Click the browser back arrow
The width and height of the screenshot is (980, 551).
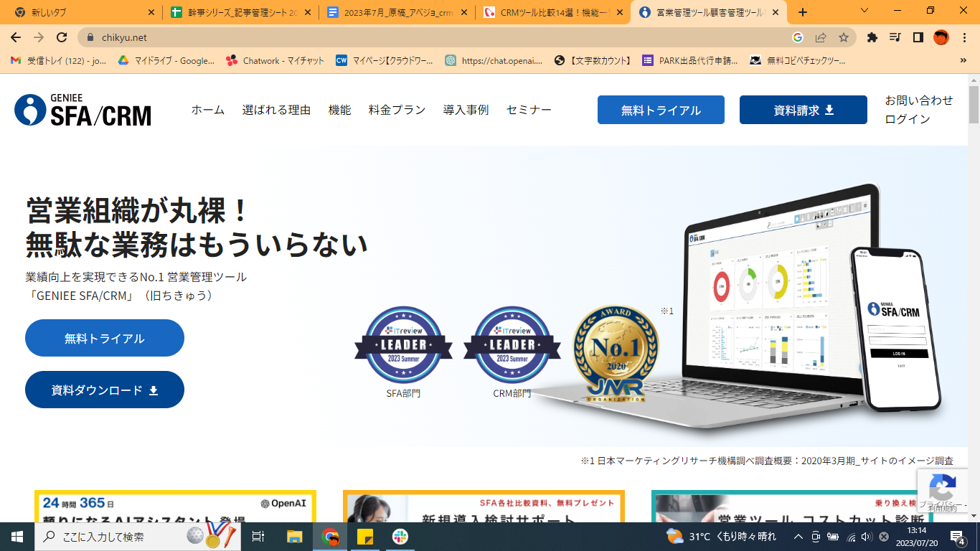pyautogui.click(x=16, y=38)
